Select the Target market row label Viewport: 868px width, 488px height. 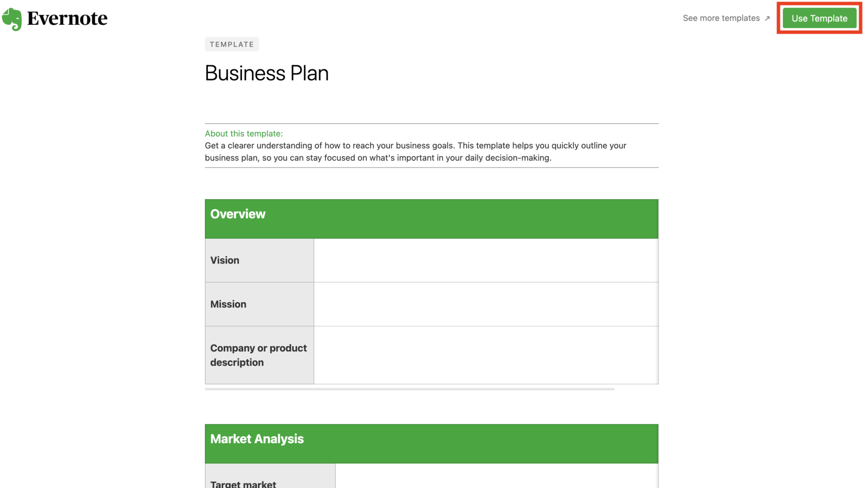243,483
